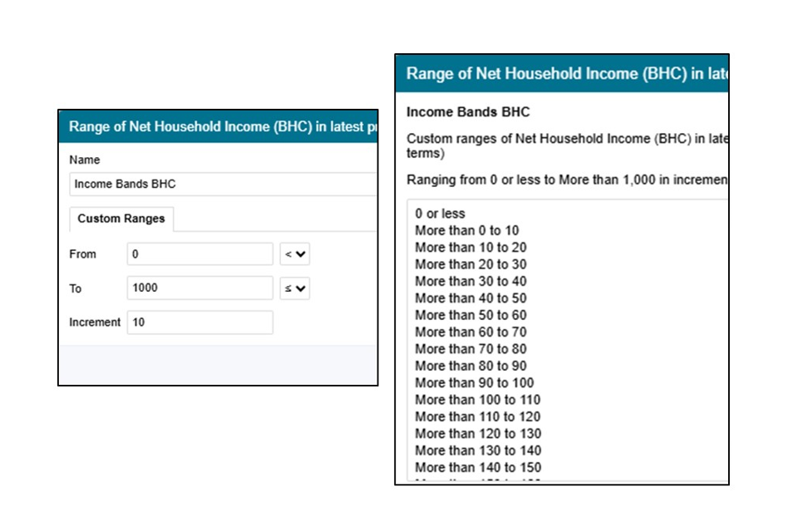Choose 'More than 100 to 110' entry
The image size is (798, 532).
coord(477,400)
